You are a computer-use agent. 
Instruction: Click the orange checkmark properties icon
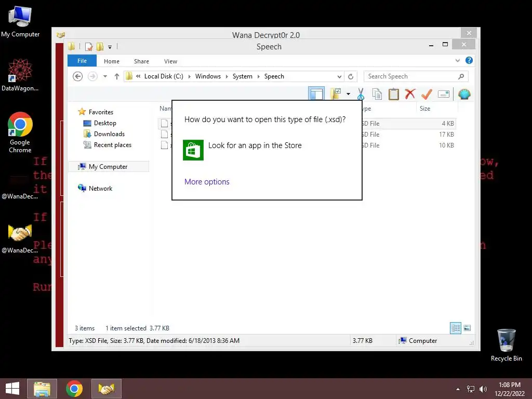[x=427, y=94]
